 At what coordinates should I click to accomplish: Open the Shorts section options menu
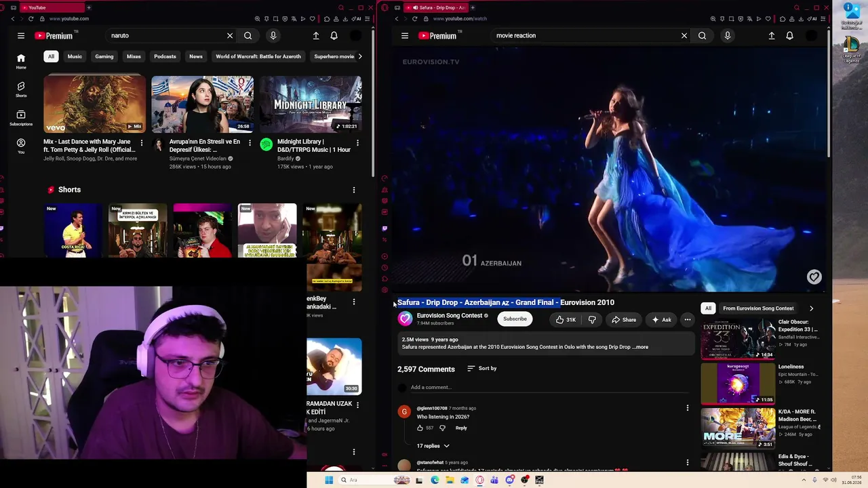tap(353, 190)
